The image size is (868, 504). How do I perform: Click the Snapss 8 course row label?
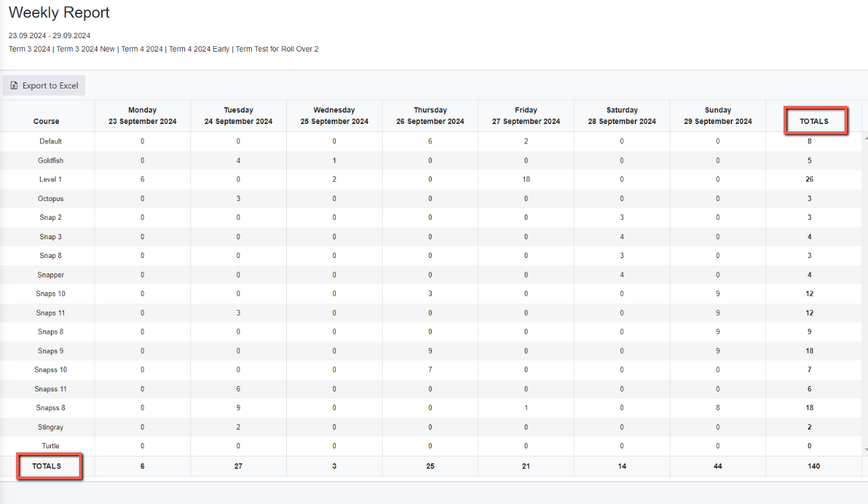coord(50,407)
